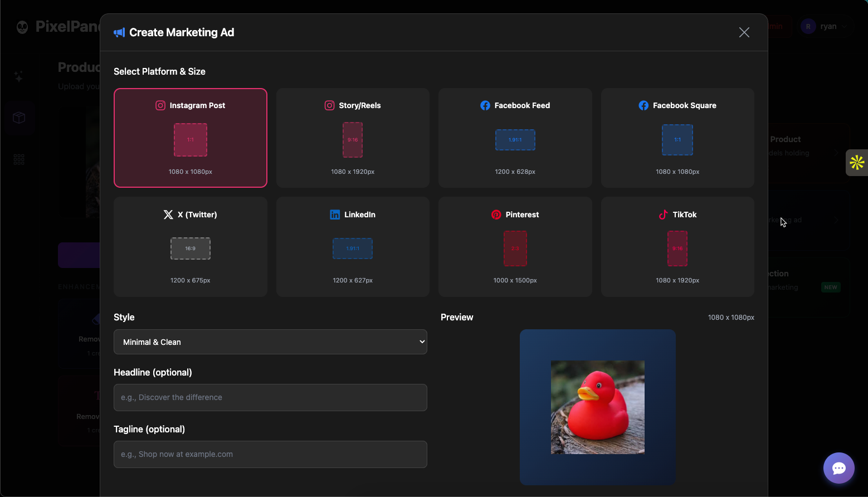
Task: Click the X (Twitter) icon on its size card
Action: point(169,215)
